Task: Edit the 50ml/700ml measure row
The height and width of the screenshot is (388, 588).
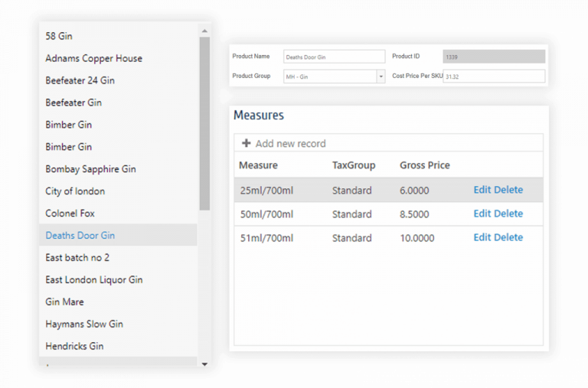Action: click(482, 214)
